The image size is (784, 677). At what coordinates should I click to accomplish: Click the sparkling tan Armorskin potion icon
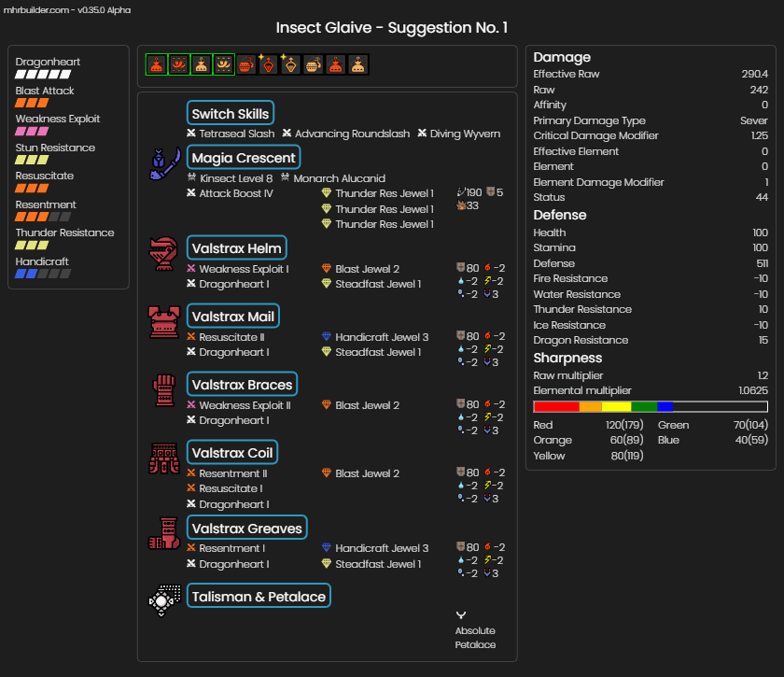(290, 64)
